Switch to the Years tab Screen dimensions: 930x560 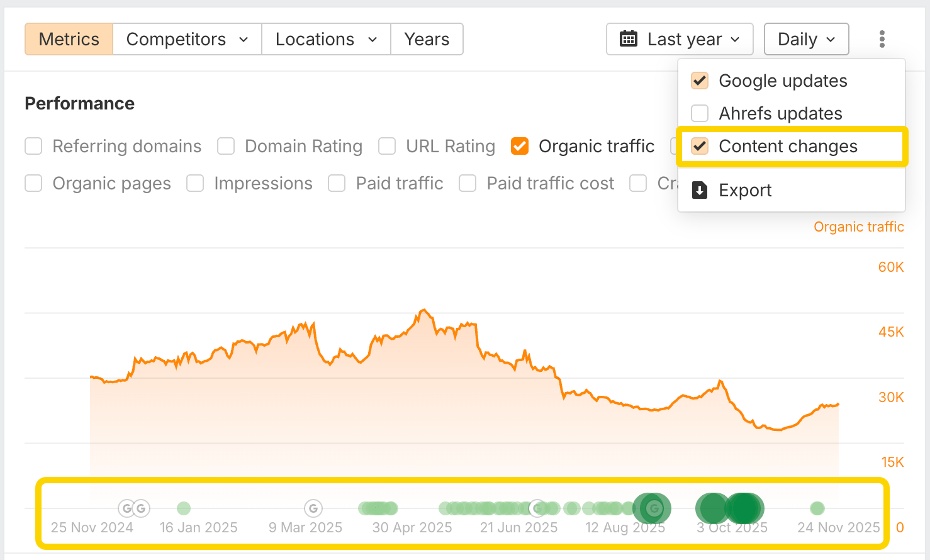(427, 39)
